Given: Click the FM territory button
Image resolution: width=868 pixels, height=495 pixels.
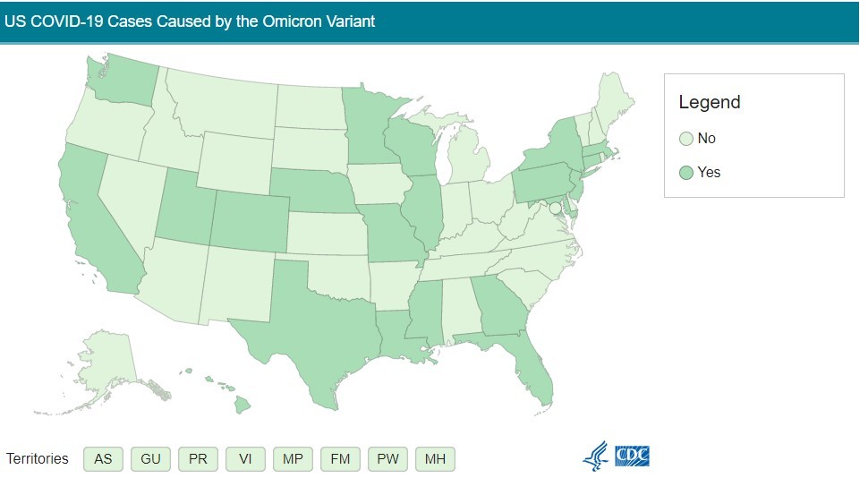Looking at the screenshot, I should click(x=340, y=459).
